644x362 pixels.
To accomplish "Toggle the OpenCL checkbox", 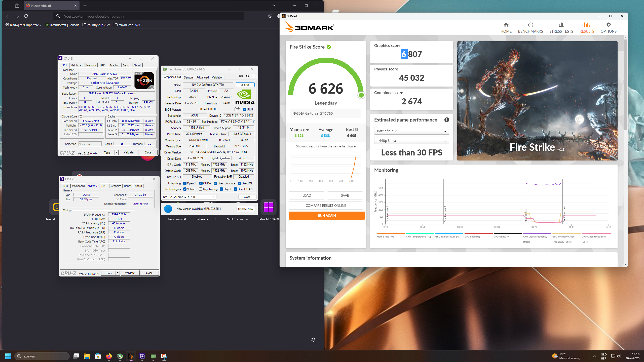I will coord(185,183).
